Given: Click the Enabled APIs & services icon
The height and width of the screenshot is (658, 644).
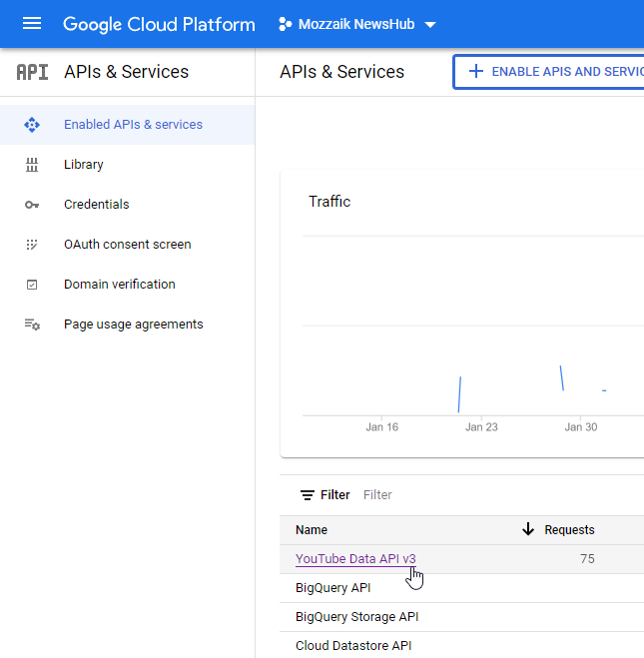Looking at the screenshot, I should pos(32,125).
